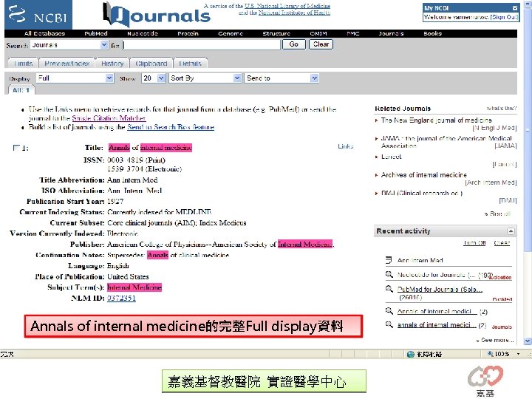Open the Show 20 count dropdown

(x=161, y=78)
